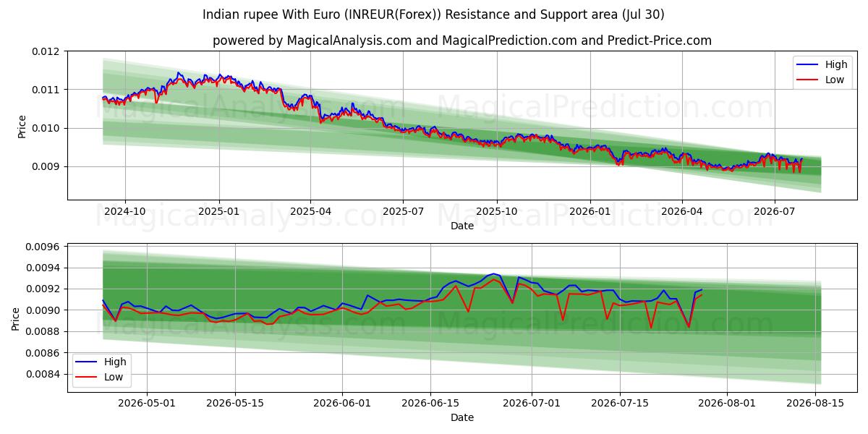This screenshot has height=434, width=868.
Task: Click the 'Date' axis label under top chart
Action: tap(462, 226)
